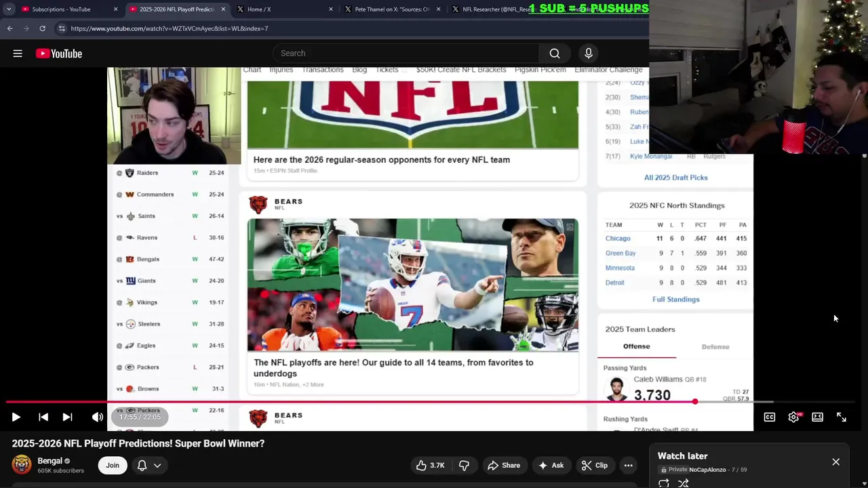Like the video showing 3.7K likes

(430, 465)
